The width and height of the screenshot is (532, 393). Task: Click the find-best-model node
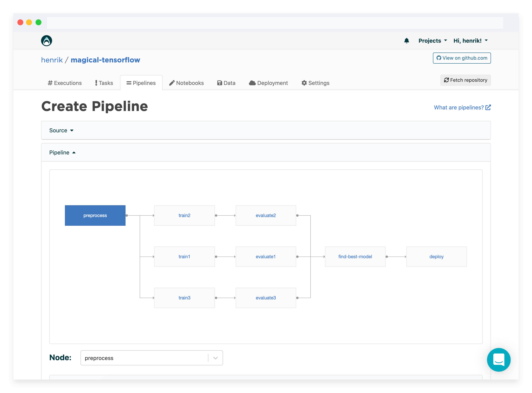pyautogui.click(x=354, y=256)
